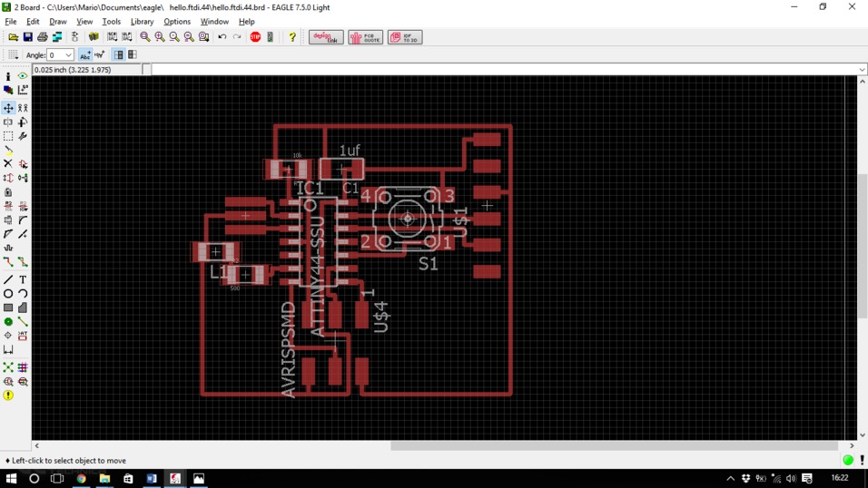Select the Rectangle tool
The height and width of the screenshot is (488, 868).
coord(8,307)
